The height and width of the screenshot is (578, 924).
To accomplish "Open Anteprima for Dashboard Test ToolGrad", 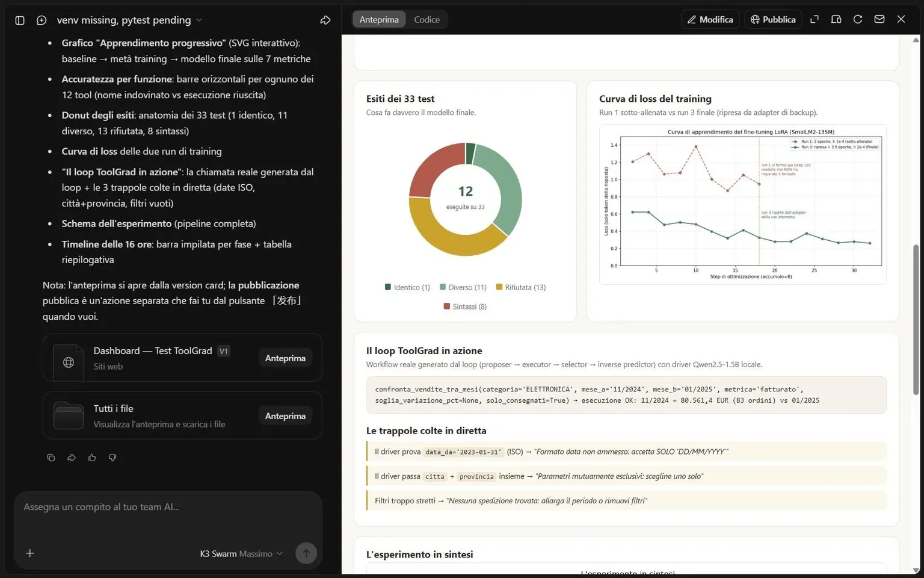I will [x=285, y=358].
